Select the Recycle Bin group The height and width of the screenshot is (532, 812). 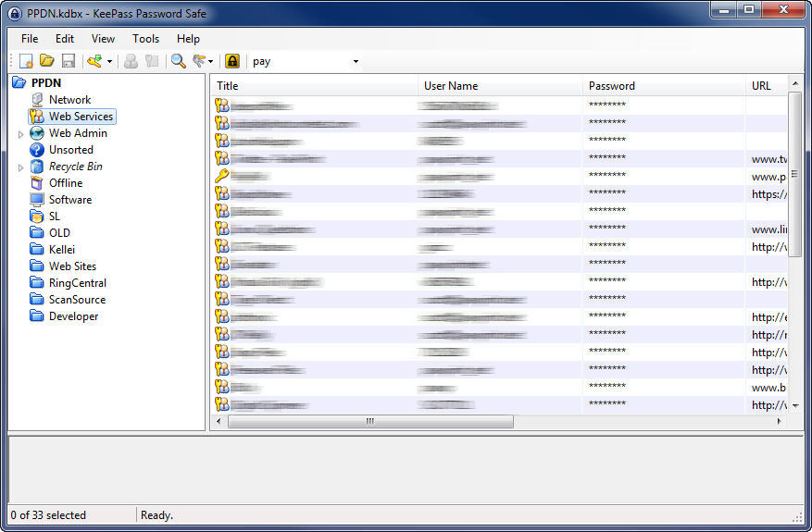[76, 167]
